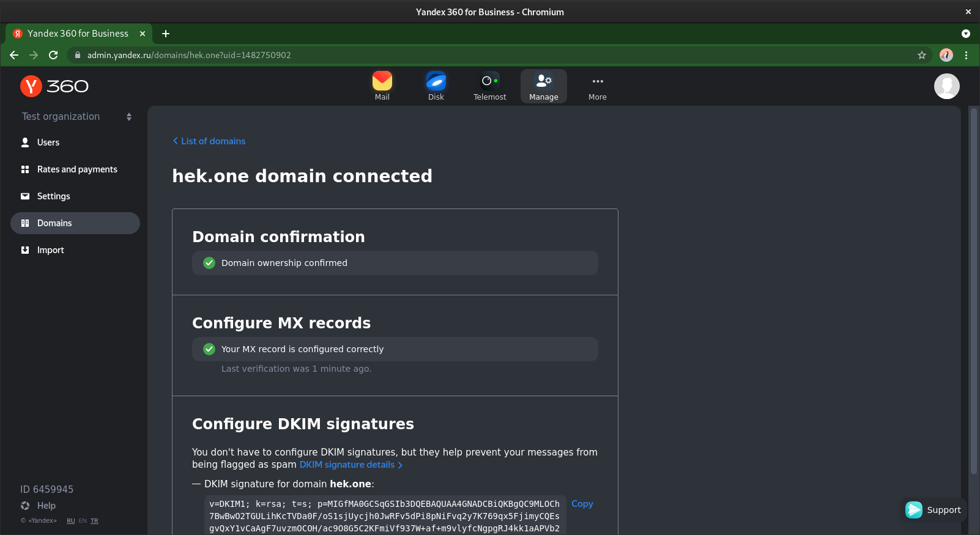Open the user avatar profile menu
Screen dimensions: 980x535
(946, 86)
